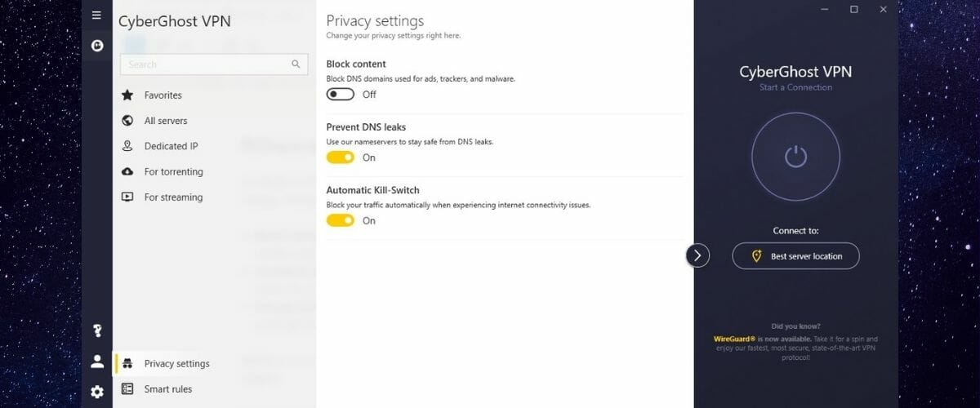
Task: Open Smart rules menu item
Action: (214, 389)
